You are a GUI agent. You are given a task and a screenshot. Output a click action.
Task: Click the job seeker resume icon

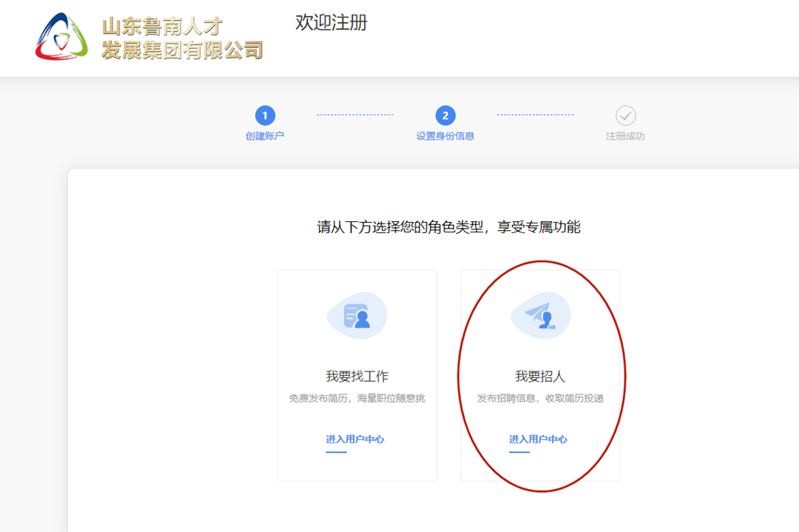pos(357,315)
